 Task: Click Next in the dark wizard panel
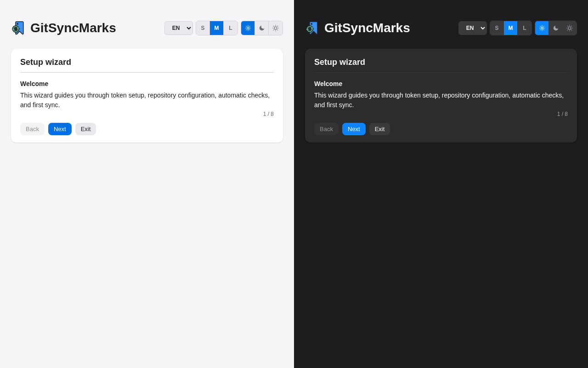point(354,129)
